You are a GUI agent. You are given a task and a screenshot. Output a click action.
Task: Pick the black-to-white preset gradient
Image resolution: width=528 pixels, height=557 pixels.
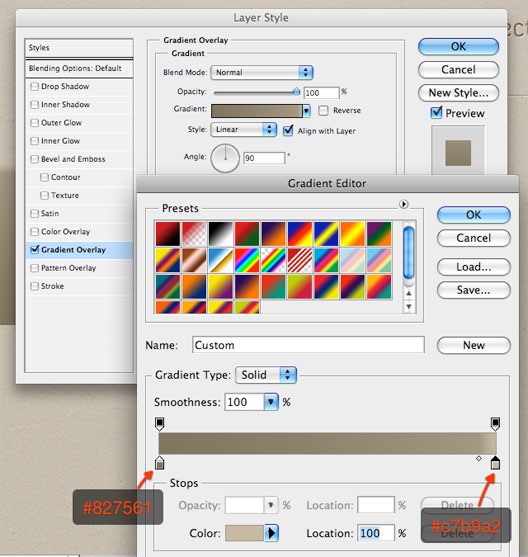pos(221,234)
